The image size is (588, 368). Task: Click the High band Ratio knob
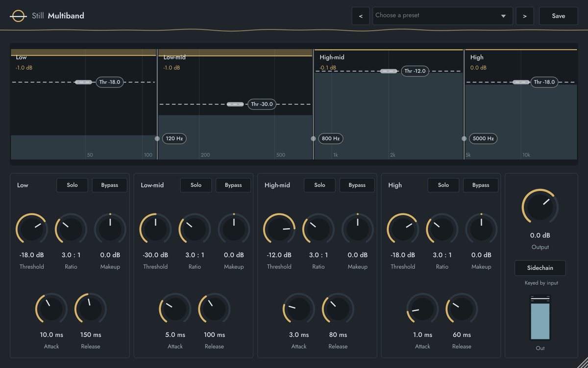click(442, 229)
